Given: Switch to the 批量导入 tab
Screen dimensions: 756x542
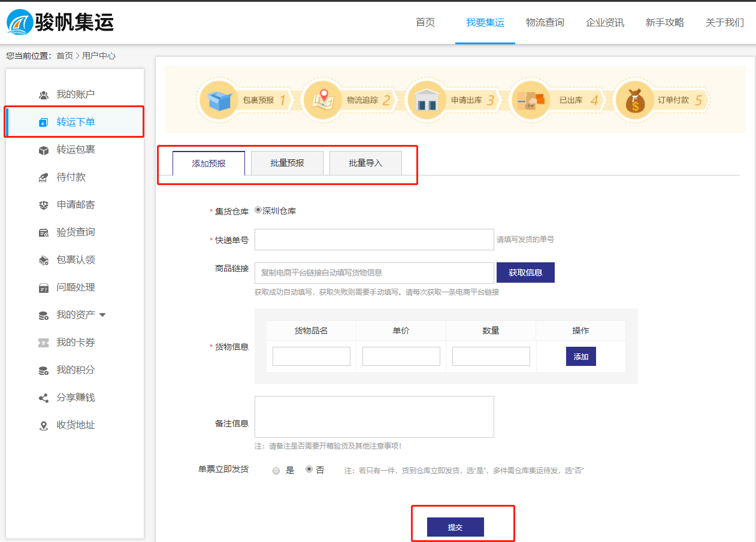Looking at the screenshot, I should (x=365, y=163).
